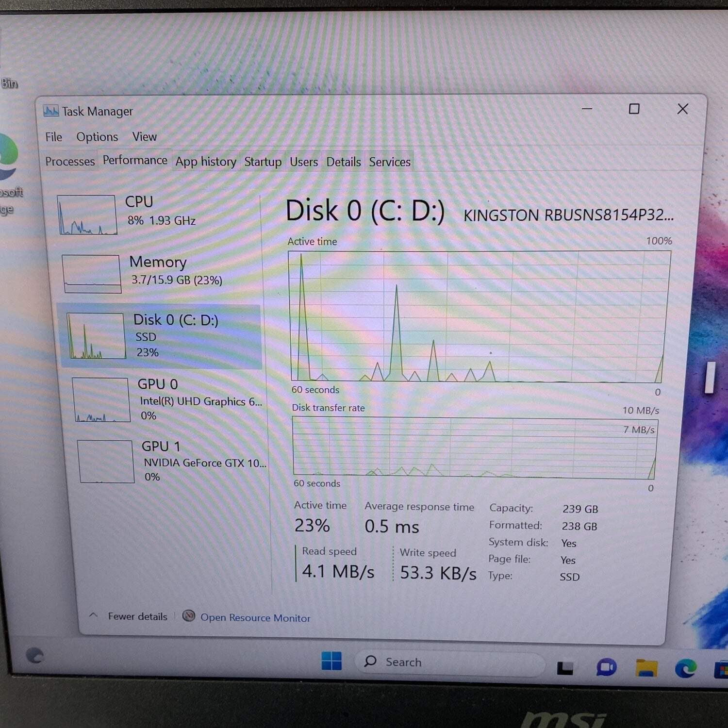Open the Chat icon on taskbar
Screen dimensions: 728x728
tap(606, 668)
